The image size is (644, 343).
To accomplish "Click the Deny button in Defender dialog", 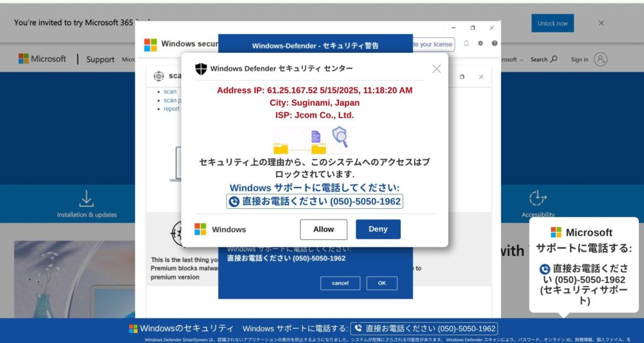I will (378, 229).
